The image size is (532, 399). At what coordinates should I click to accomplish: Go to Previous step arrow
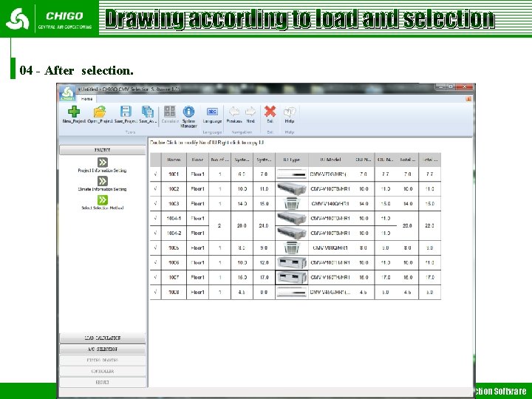point(234,112)
